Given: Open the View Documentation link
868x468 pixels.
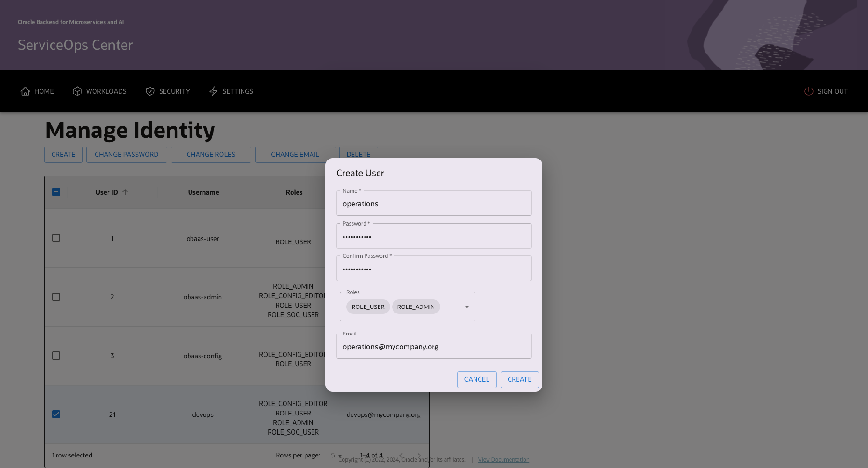Looking at the screenshot, I should pyautogui.click(x=503, y=459).
